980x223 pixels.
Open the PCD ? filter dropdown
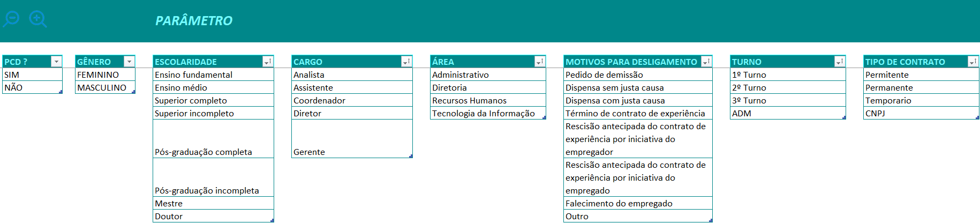56,62
